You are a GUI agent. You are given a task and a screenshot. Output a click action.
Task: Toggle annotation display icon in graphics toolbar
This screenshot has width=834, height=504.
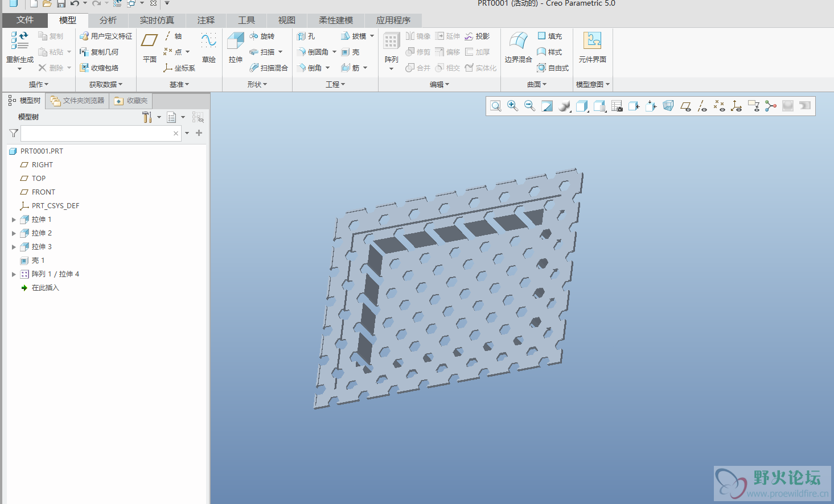[x=754, y=106]
